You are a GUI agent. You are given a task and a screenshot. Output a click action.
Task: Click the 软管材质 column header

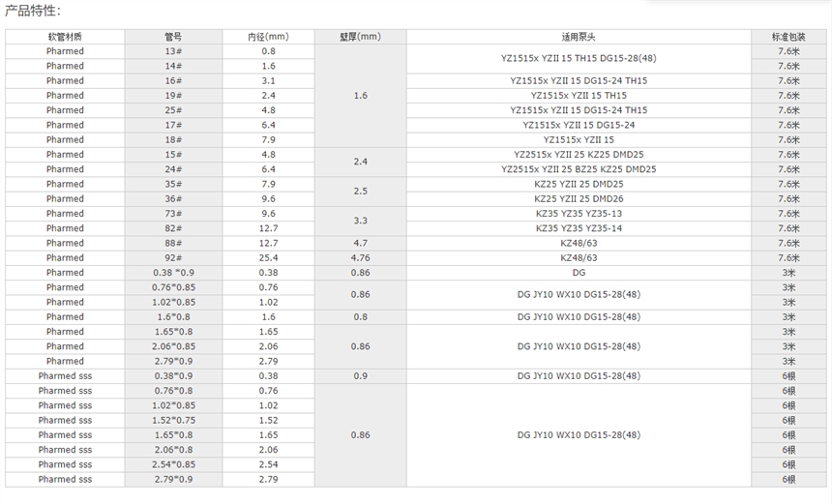[65, 36]
